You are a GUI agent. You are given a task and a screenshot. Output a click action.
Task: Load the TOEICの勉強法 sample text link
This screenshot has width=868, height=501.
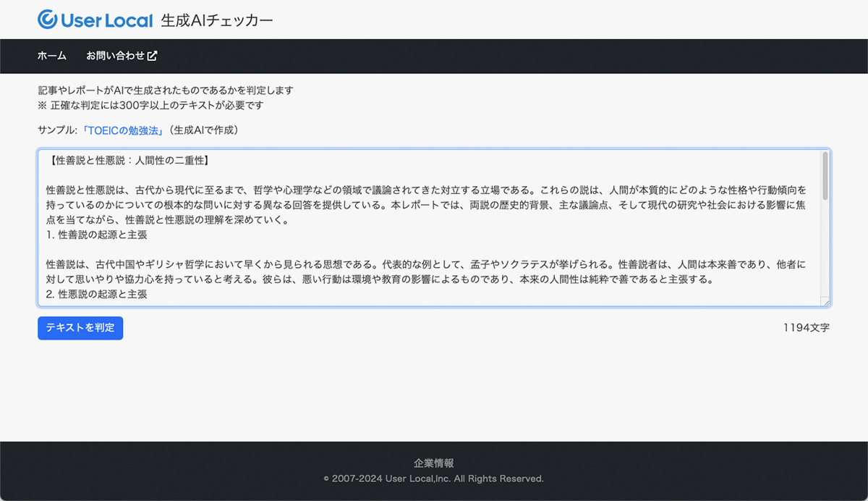[122, 130]
